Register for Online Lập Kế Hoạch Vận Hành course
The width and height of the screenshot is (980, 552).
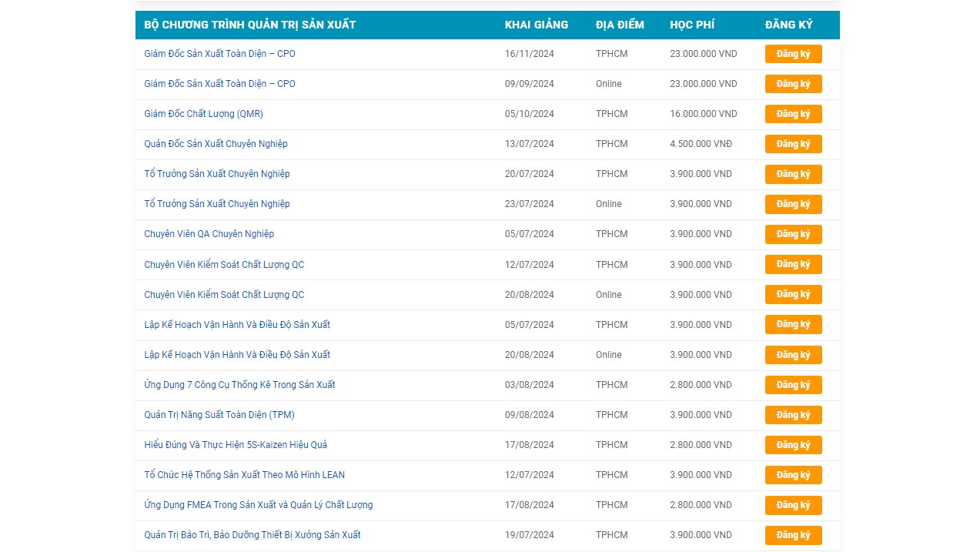click(x=793, y=355)
